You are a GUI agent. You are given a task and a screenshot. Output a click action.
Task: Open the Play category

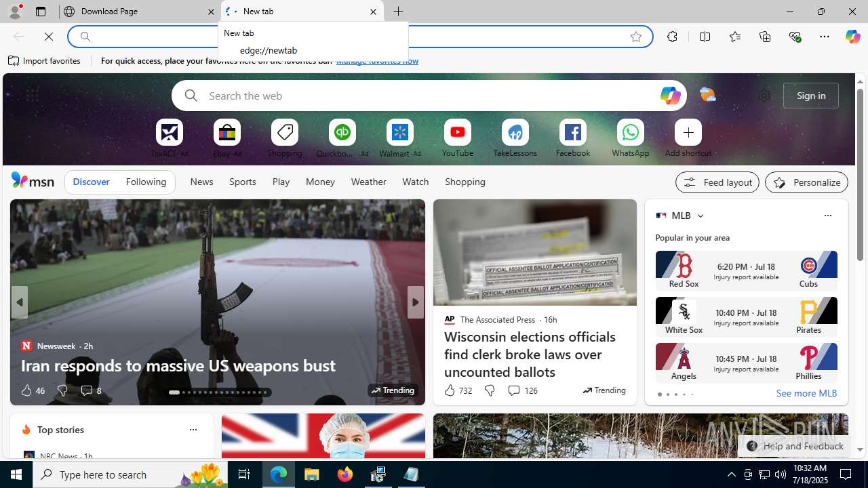coord(281,182)
